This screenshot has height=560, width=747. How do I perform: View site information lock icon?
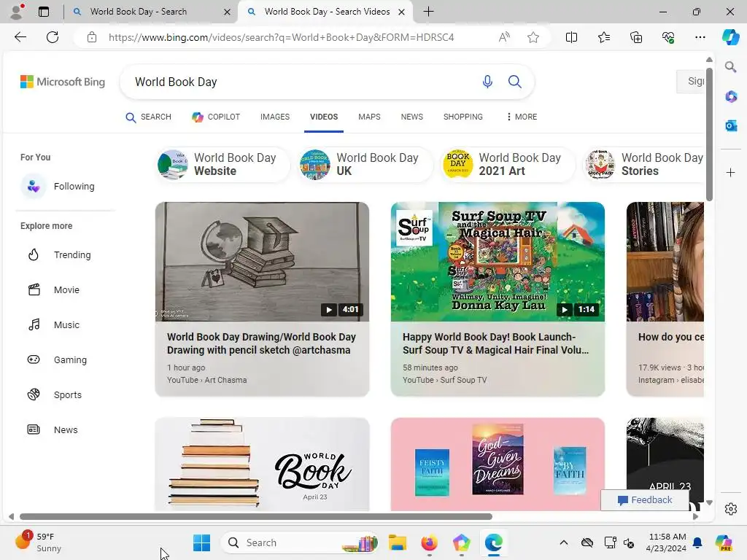[x=92, y=37]
